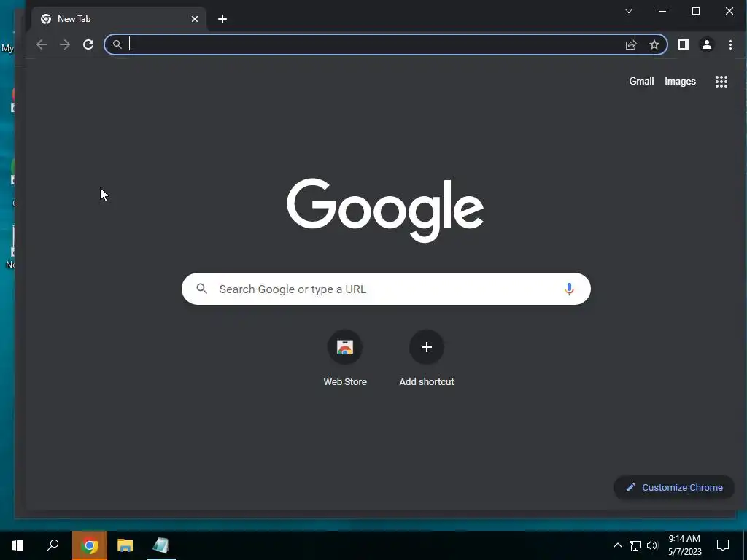
Task: Click the network tray icon
Action: tap(635, 545)
